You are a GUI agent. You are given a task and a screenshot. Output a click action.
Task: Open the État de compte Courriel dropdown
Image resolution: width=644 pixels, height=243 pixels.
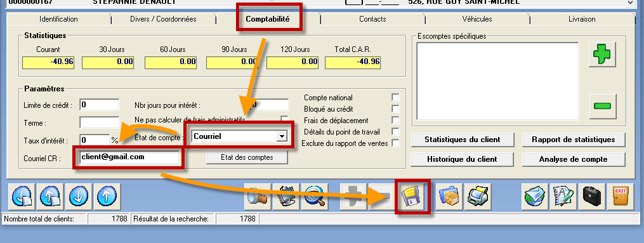tap(281, 136)
